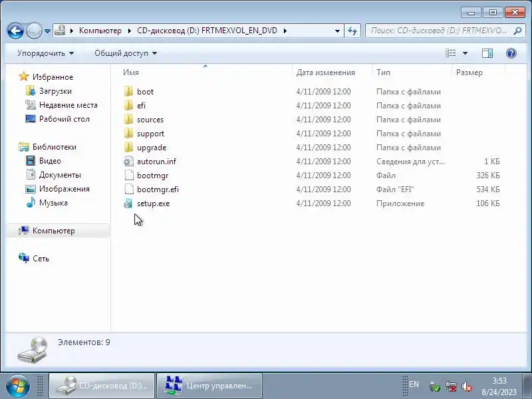This screenshot has width=532, height=399.
Task: Open the view options dropdown arrow
Action: (465, 53)
